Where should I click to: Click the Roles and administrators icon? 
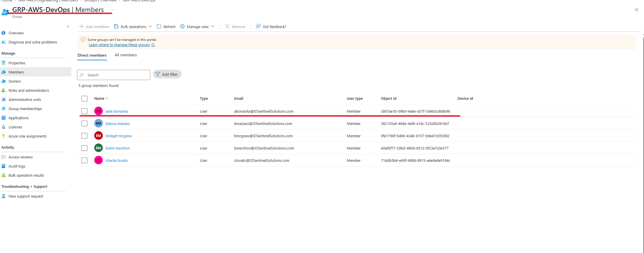coord(3,90)
